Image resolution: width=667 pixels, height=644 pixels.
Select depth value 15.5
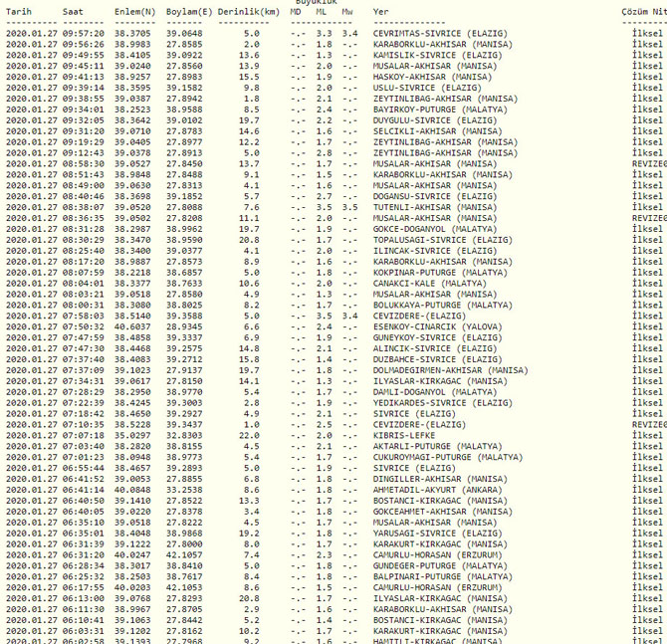(249, 77)
